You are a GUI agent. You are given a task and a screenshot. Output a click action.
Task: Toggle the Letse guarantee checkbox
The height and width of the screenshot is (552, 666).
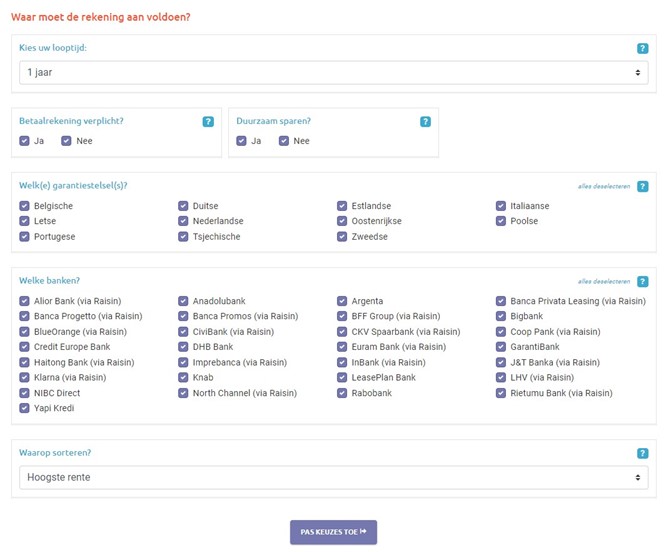click(x=24, y=221)
